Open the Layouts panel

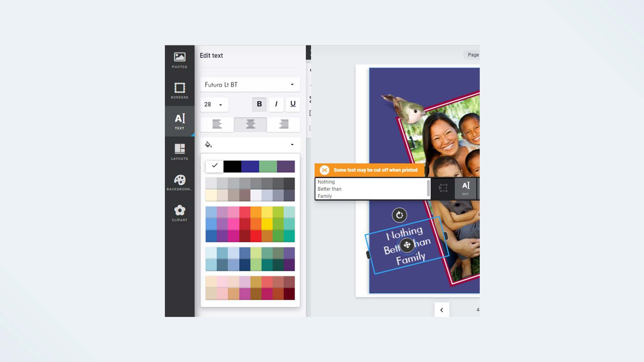(x=180, y=152)
